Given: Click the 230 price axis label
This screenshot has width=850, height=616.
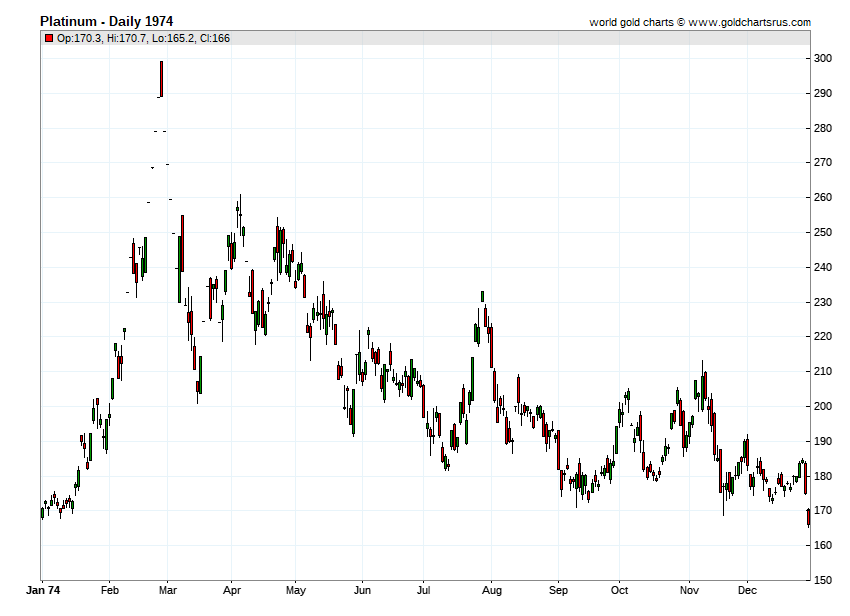Looking at the screenshot, I should (823, 302).
